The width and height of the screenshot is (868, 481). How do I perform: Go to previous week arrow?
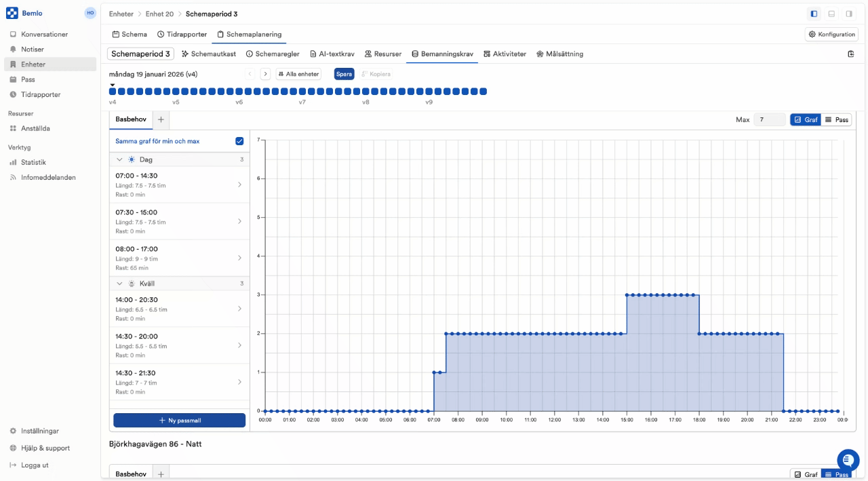click(x=250, y=74)
